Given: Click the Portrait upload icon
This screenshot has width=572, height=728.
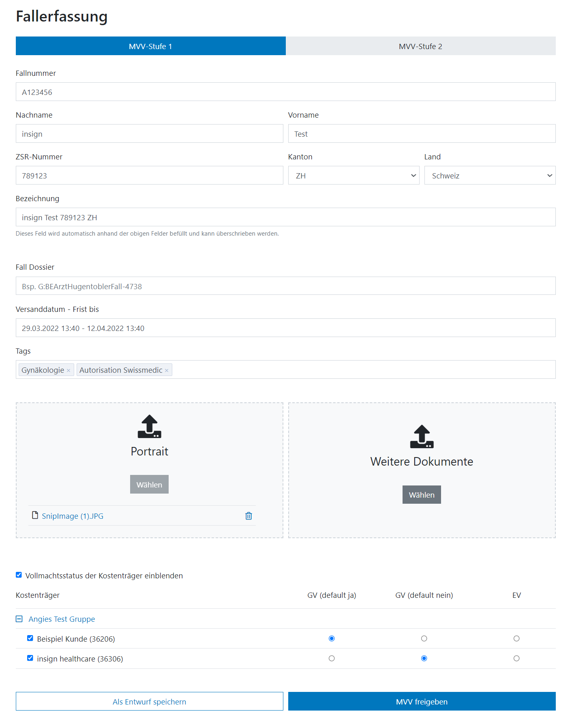Looking at the screenshot, I should pyautogui.click(x=149, y=426).
